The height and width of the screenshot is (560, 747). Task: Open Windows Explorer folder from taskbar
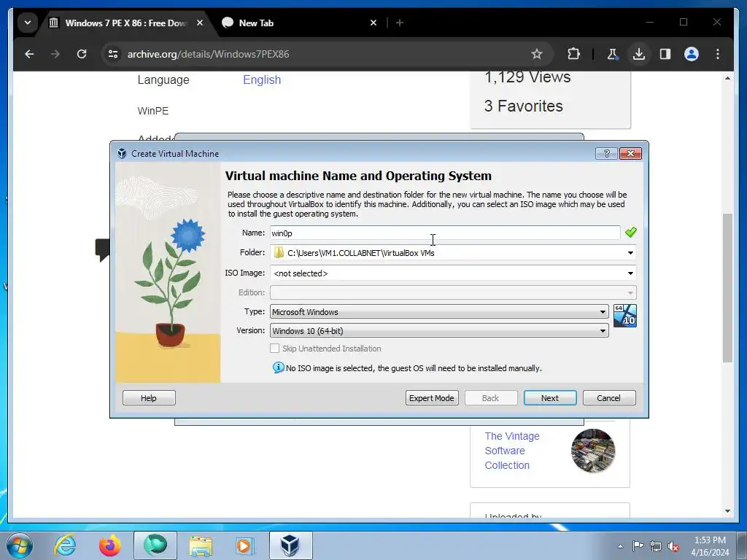(201, 545)
